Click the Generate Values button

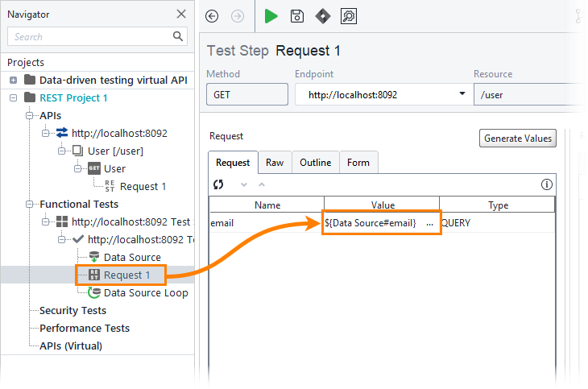coord(517,139)
